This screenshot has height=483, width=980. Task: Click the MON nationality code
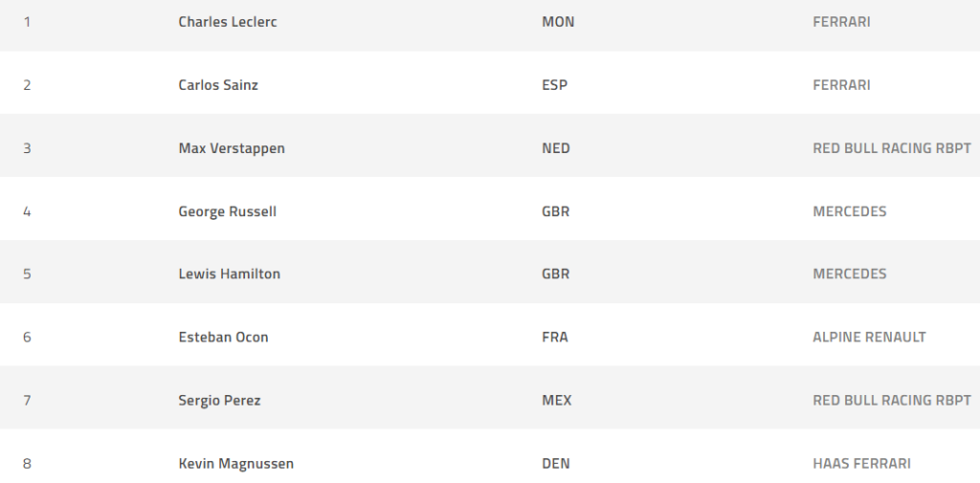click(x=558, y=22)
